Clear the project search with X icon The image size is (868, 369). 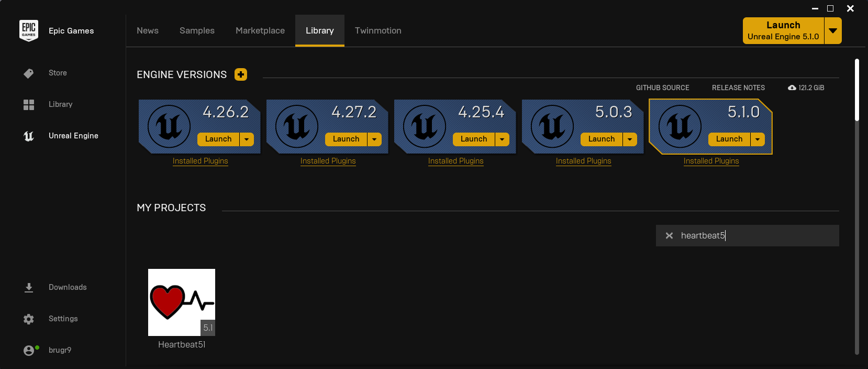(669, 236)
